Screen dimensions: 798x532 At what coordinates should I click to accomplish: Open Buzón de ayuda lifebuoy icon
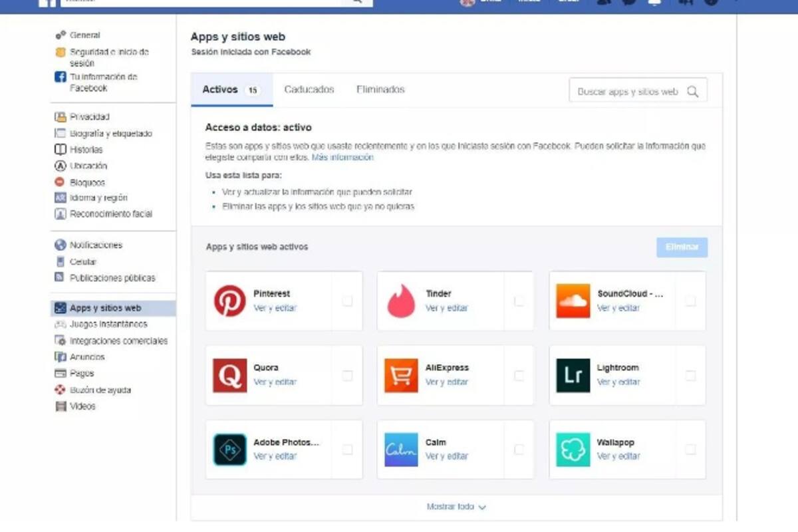click(x=61, y=390)
